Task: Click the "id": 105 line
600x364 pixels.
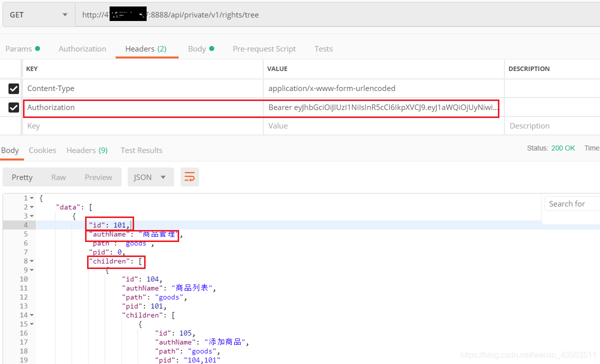Action: click(175, 333)
